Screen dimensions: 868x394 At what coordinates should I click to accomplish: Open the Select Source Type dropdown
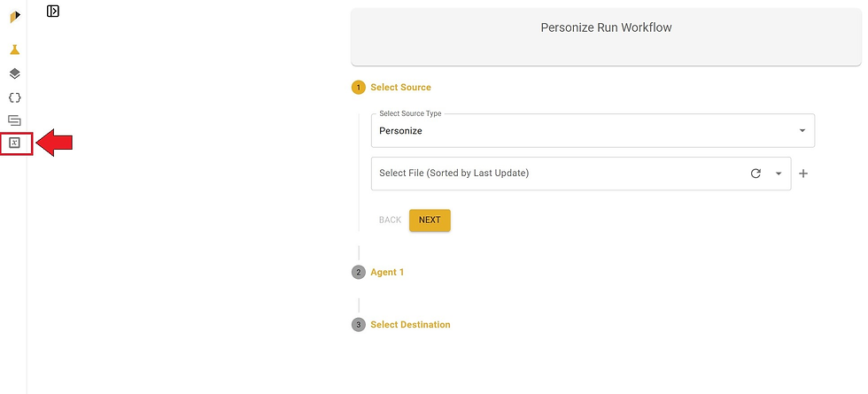click(x=593, y=131)
